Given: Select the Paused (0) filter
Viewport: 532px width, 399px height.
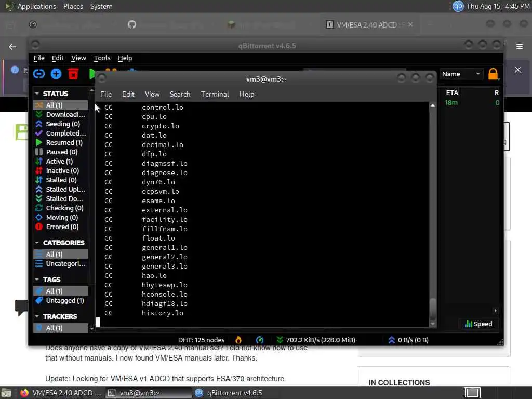Looking at the screenshot, I should click(x=61, y=152).
